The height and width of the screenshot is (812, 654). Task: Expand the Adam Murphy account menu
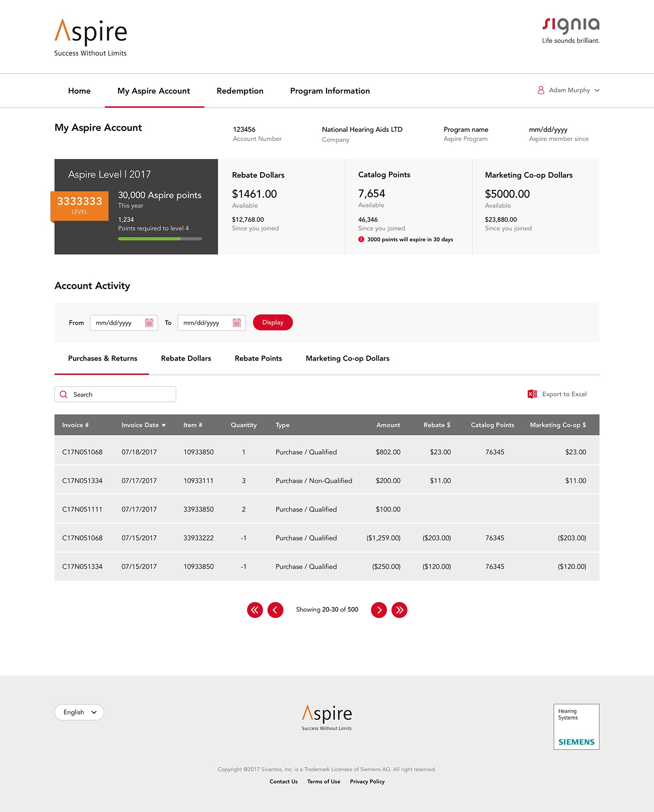597,90
